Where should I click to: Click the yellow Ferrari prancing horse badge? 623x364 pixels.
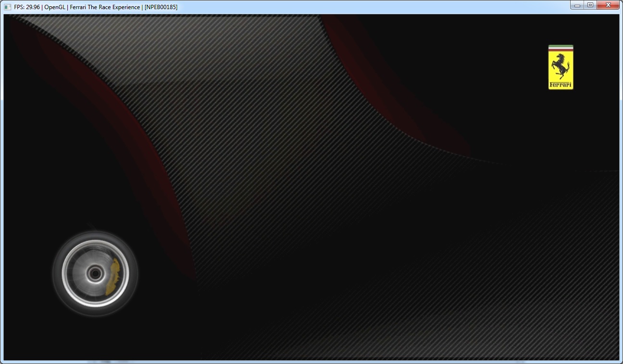point(561,67)
